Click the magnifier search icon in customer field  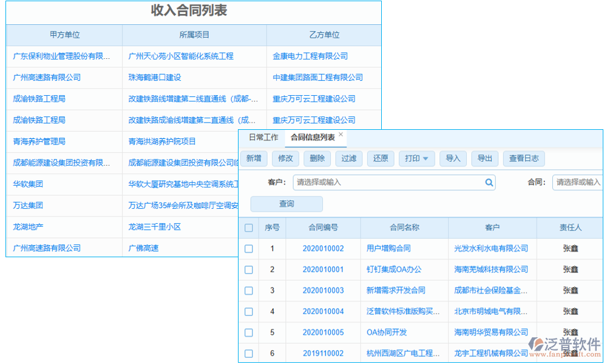[x=489, y=182]
